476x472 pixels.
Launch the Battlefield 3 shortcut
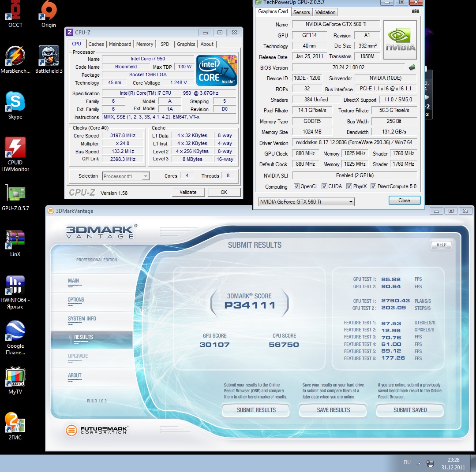49,59
